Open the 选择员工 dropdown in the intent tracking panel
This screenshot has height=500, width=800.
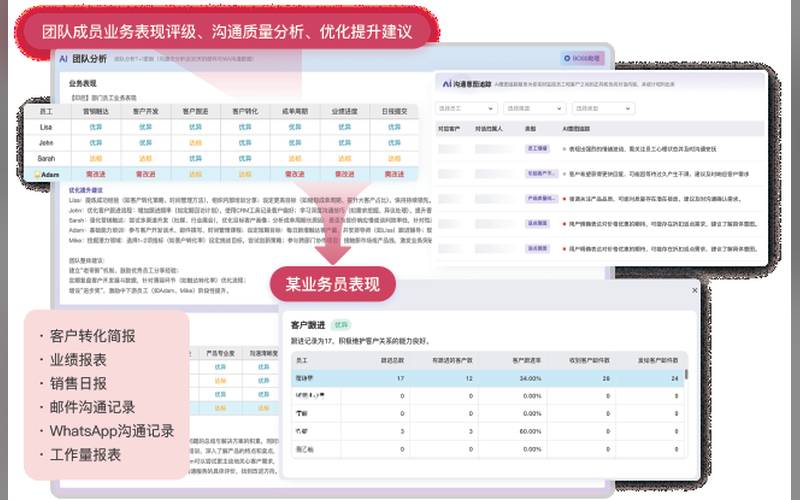click(466, 108)
